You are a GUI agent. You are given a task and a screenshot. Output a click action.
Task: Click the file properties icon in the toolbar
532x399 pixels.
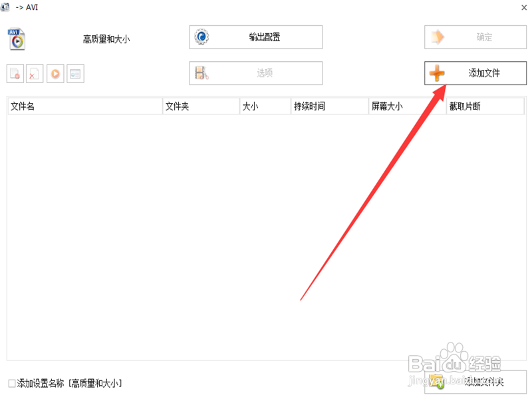click(74, 73)
